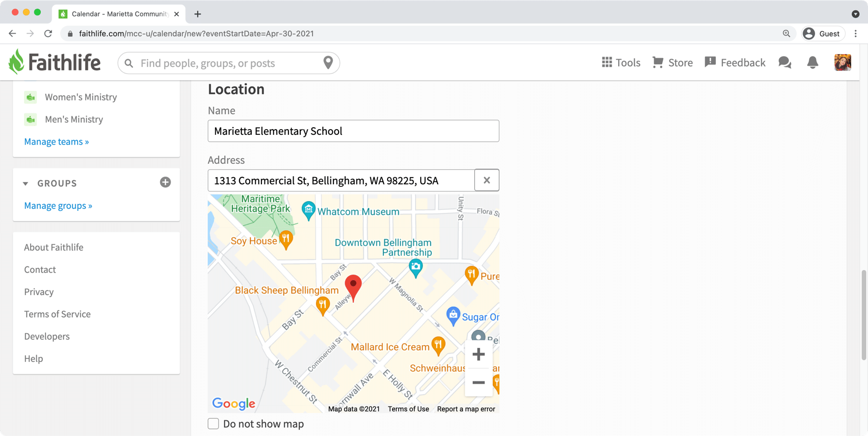This screenshot has height=436, width=868.
Task: Close the Calendar tab
Action: tap(177, 14)
